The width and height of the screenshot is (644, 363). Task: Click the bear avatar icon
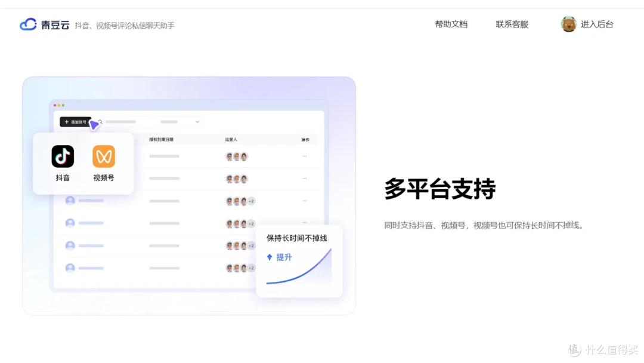pyautogui.click(x=568, y=24)
